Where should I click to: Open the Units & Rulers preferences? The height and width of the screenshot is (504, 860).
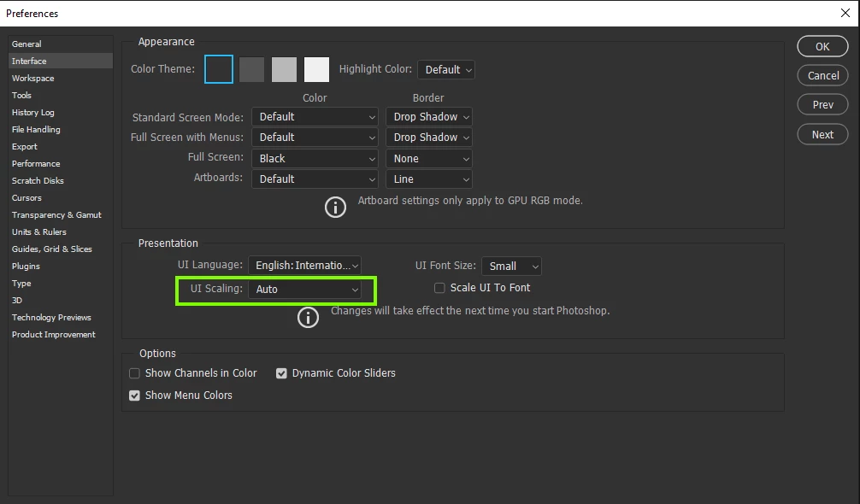click(x=61, y=231)
